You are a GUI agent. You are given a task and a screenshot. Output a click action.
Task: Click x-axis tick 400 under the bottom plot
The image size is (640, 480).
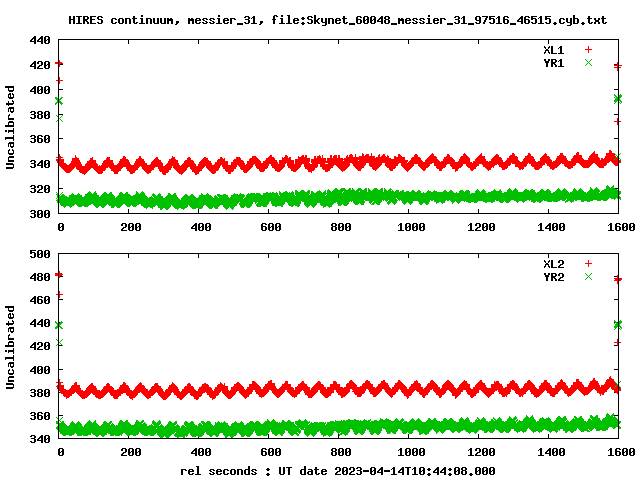[201, 452]
